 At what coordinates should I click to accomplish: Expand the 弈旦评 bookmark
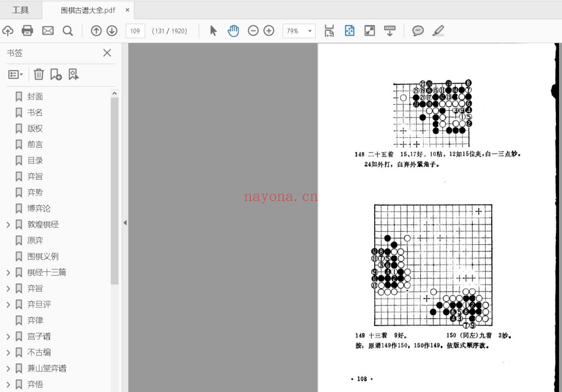[x=8, y=305]
